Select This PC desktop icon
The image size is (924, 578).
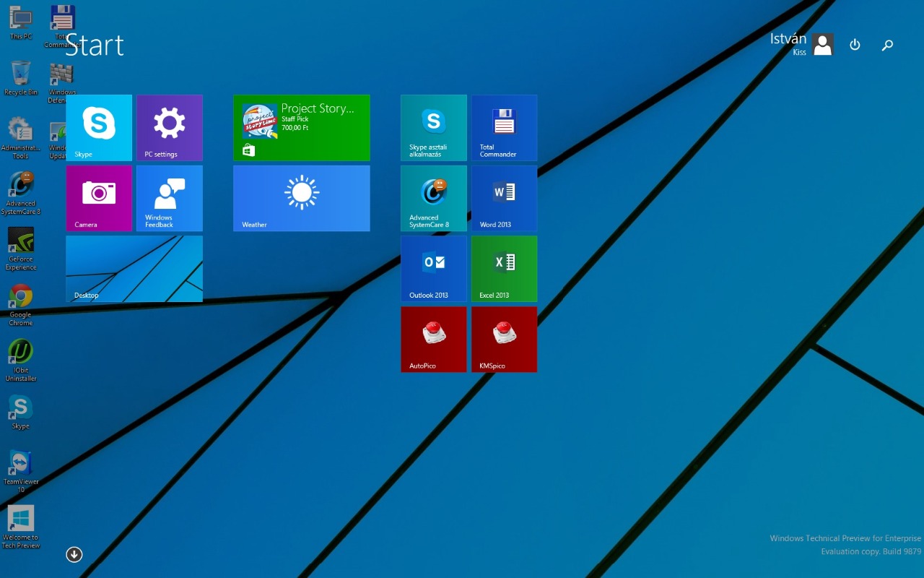(x=21, y=22)
